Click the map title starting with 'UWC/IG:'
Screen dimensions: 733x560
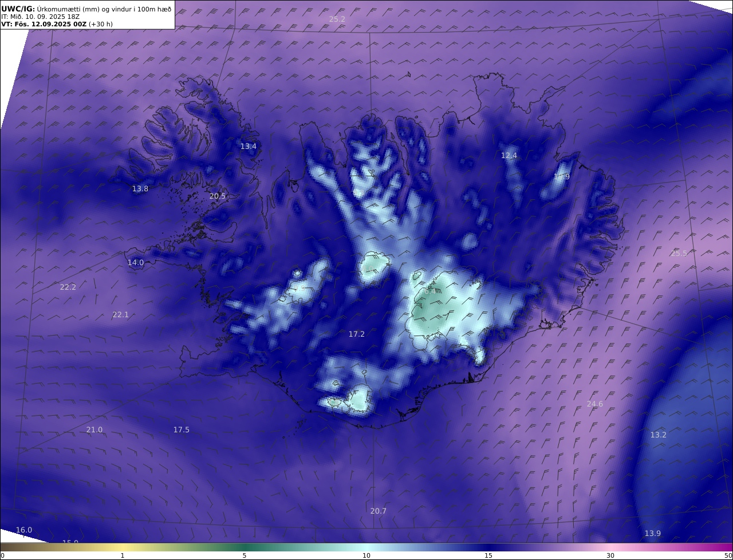tap(86, 9)
